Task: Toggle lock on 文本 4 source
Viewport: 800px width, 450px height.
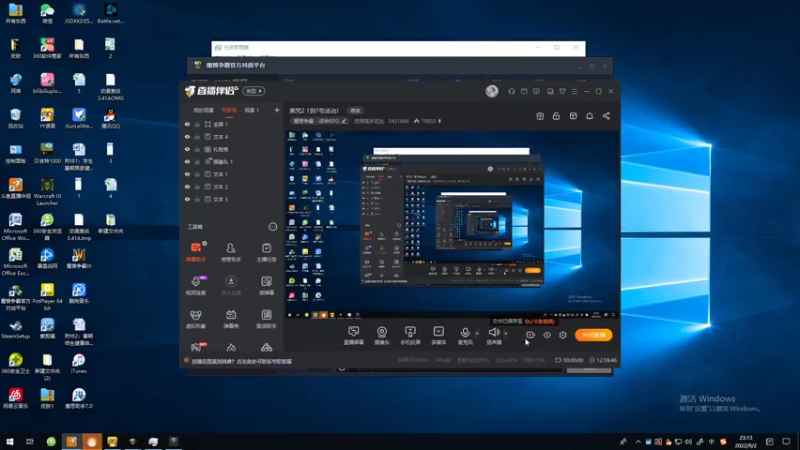Action: [197, 137]
